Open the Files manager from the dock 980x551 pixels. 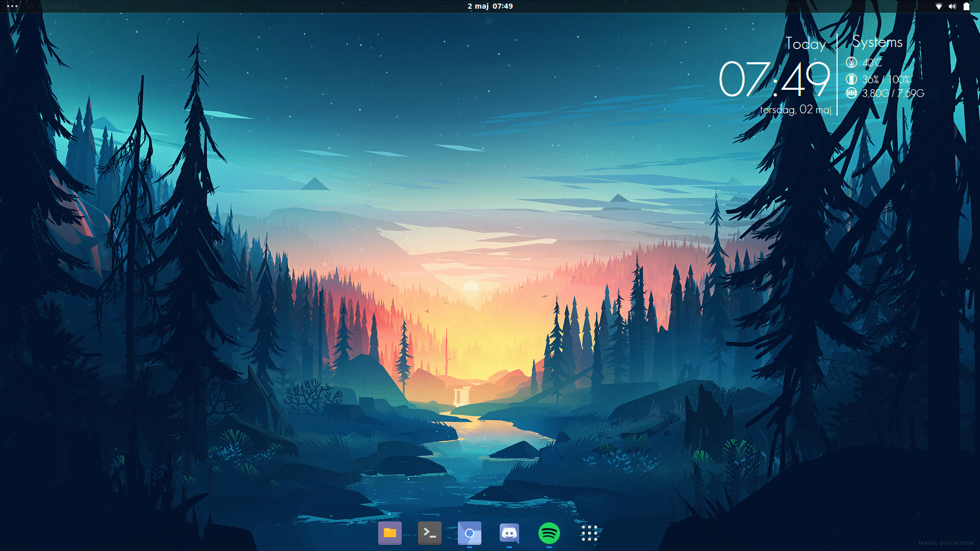click(x=389, y=533)
